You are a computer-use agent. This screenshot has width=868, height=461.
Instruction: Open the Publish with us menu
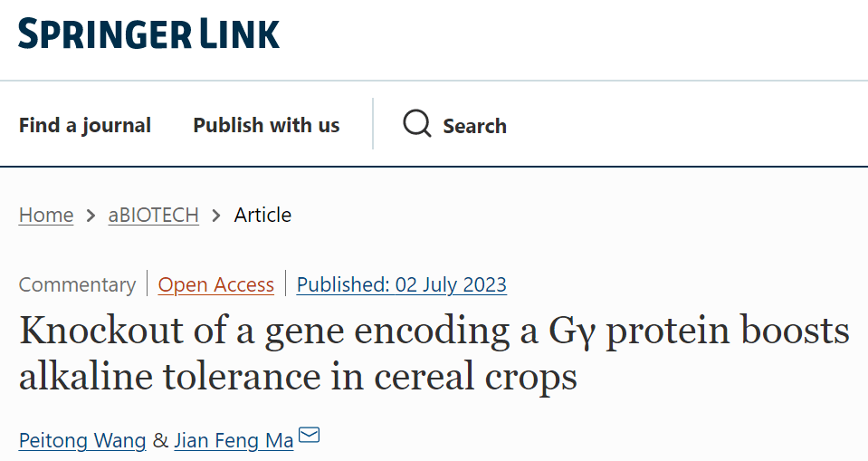[266, 125]
